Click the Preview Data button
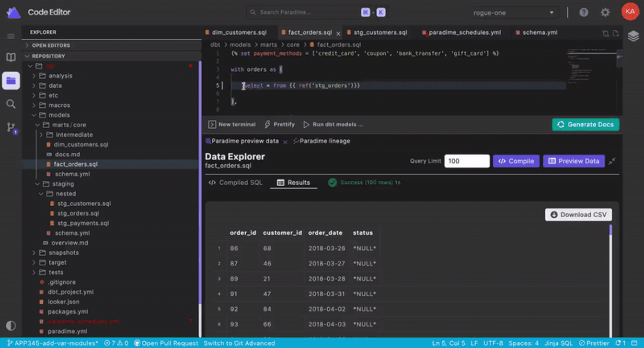Screen dimensions: 644x348 (574, 161)
